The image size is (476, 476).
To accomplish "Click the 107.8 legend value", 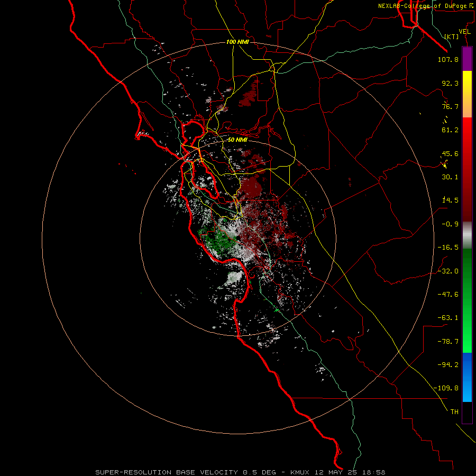I will click(448, 59).
